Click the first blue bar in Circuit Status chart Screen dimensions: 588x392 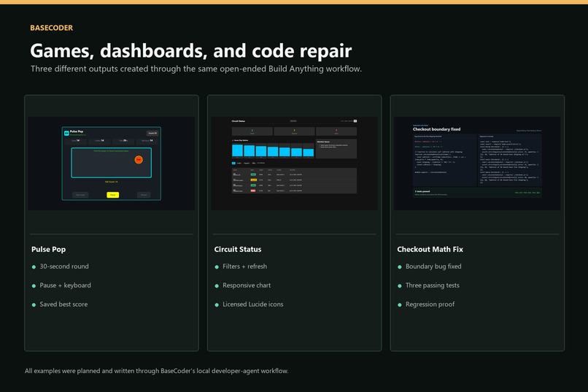tap(237, 150)
